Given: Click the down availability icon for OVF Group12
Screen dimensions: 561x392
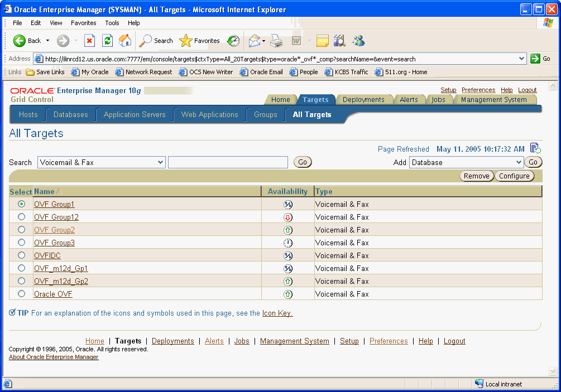Looking at the screenshot, I should pos(288,217).
